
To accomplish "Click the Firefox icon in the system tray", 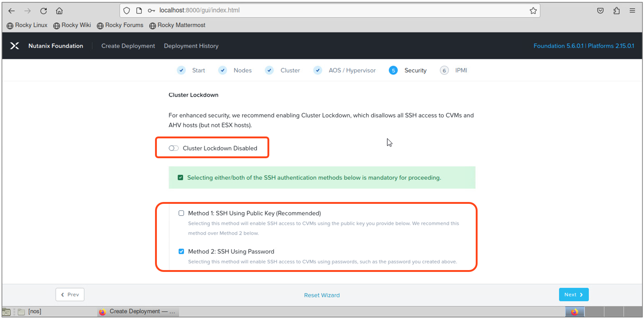I will 575,312.
